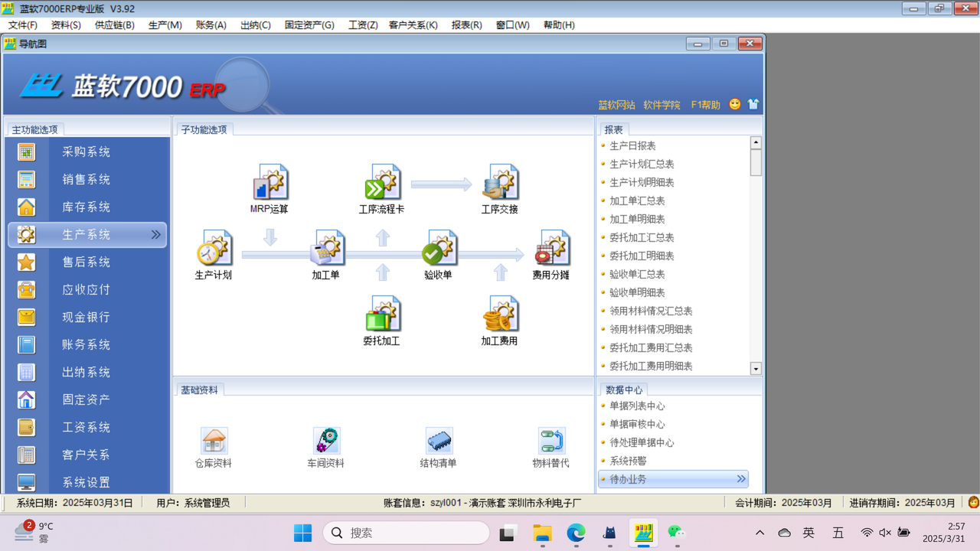Select 固定资产 in main function sidebar
This screenshot has height=551, width=980.
pos(87,400)
